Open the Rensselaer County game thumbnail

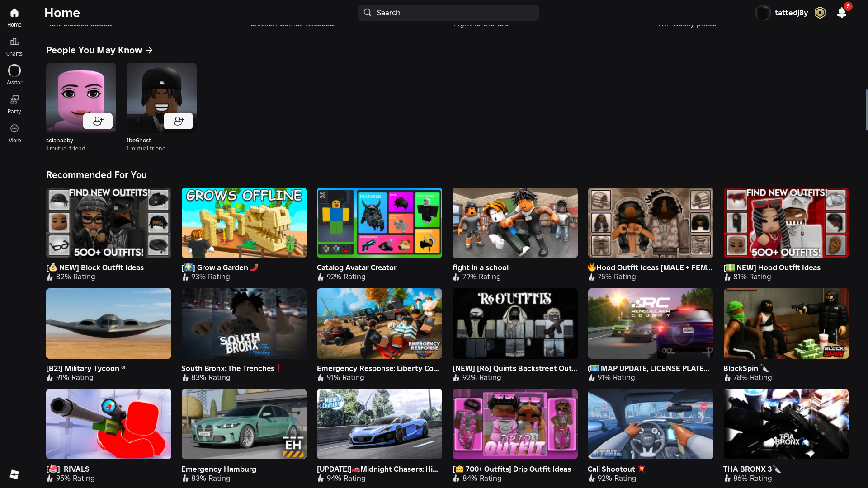click(651, 324)
